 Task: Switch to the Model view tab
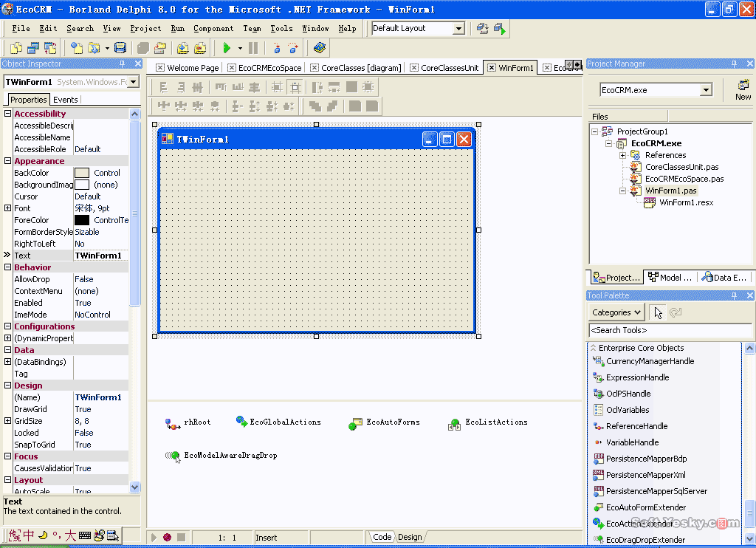(670, 278)
